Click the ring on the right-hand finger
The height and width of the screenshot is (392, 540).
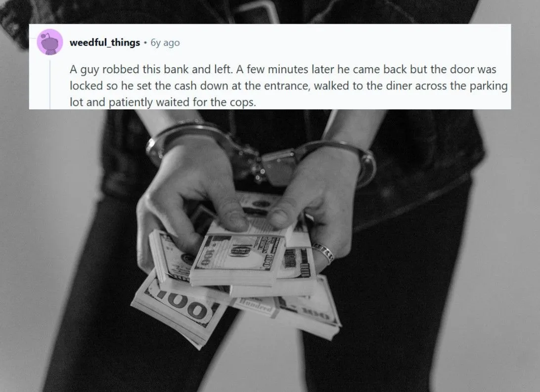(x=324, y=254)
